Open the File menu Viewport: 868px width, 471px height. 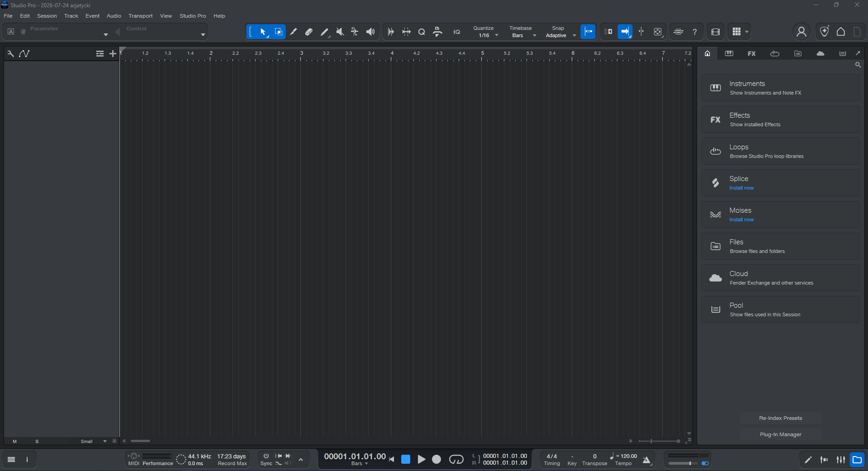[x=8, y=16]
